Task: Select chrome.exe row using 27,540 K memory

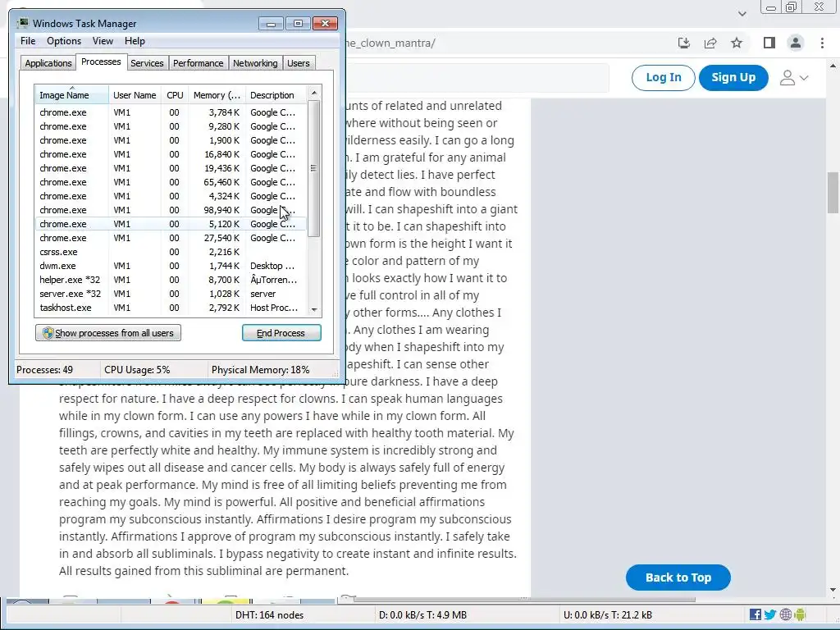Action: coord(171,238)
